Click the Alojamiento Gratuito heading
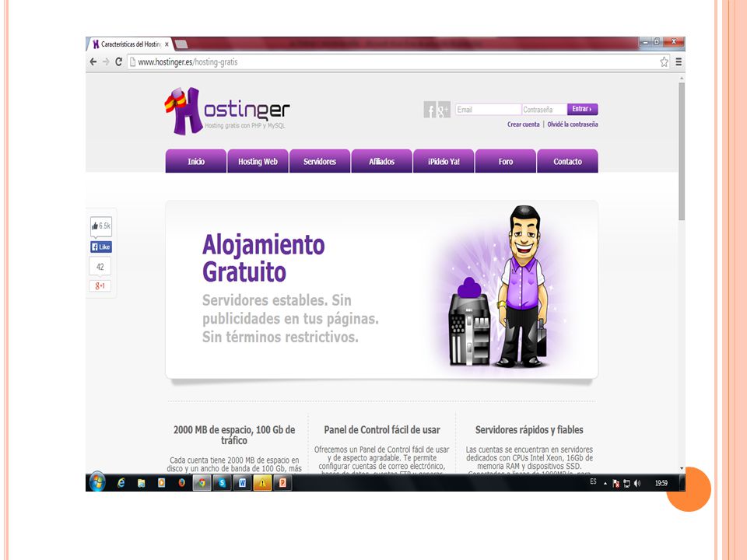The width and height of the screenshot is (747, 560). 264,258
